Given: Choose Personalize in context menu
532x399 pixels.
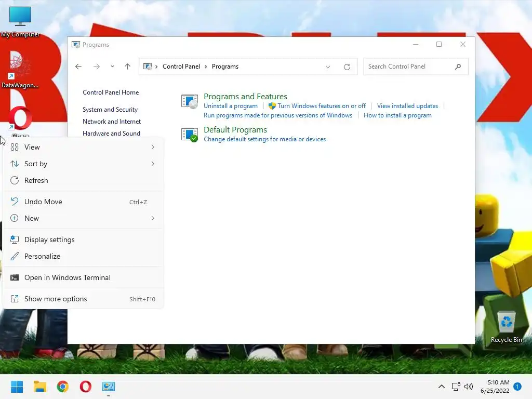Looking at the screenshot, I should (x=83, y=256).
